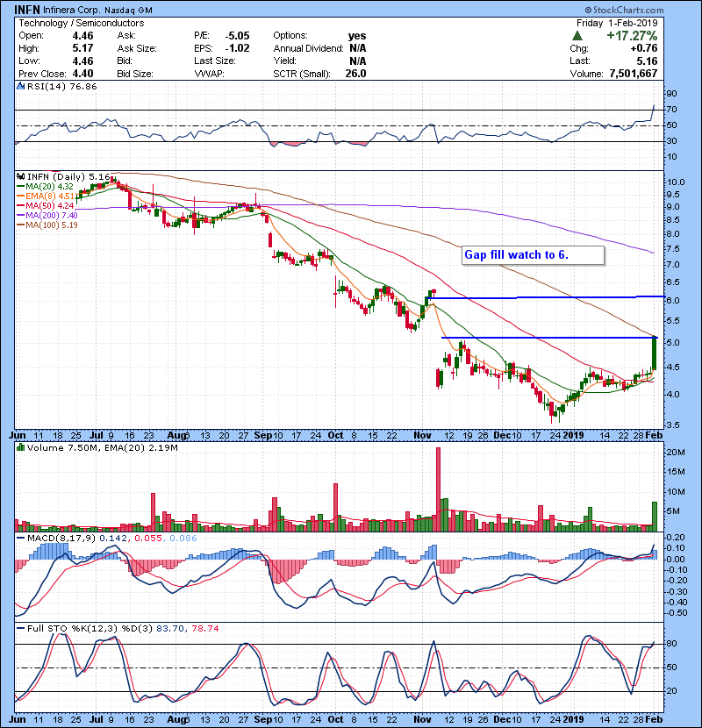Select the MA(100) 5.19 legend entry
This screenshot has width=702, height=728.
(x=47, y=225)
